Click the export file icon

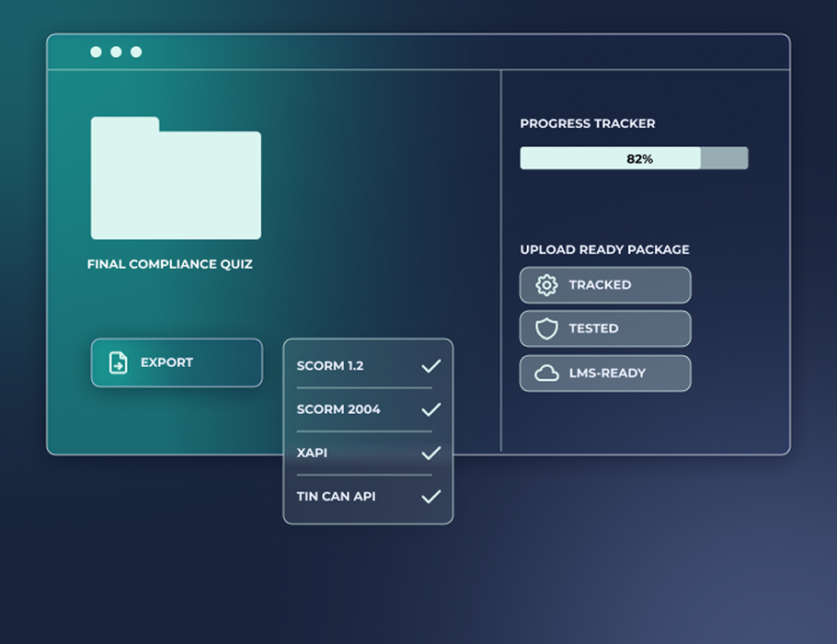118,362
